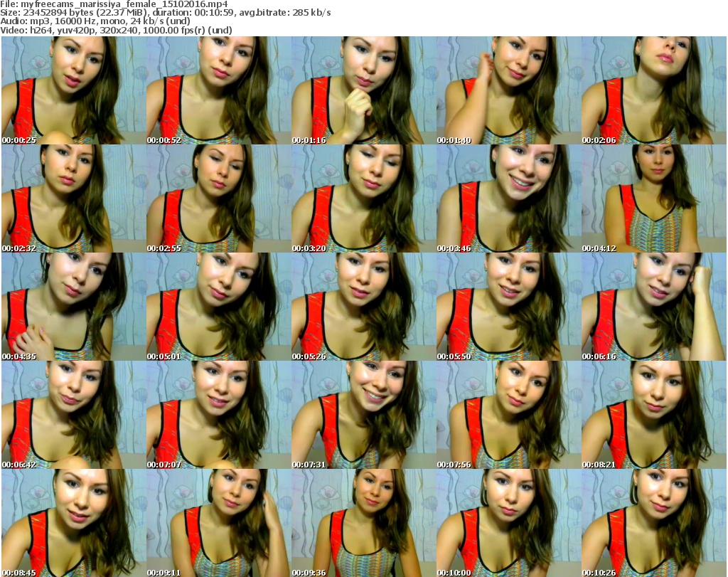Select the frame stamped 00:05:26
Image resolution: width=728 pixels, height=577 pixels.
(363, 307)
